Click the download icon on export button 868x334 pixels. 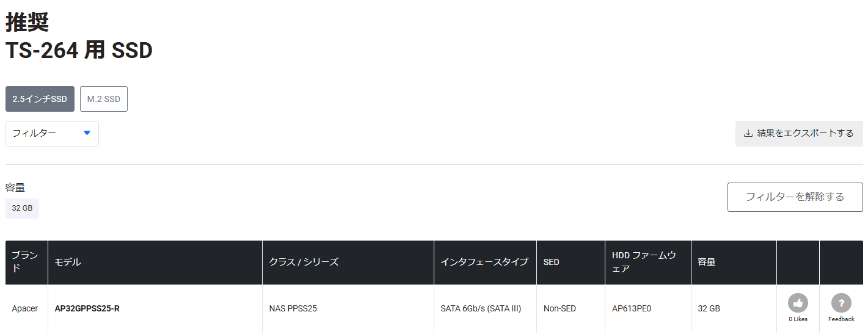748,133
